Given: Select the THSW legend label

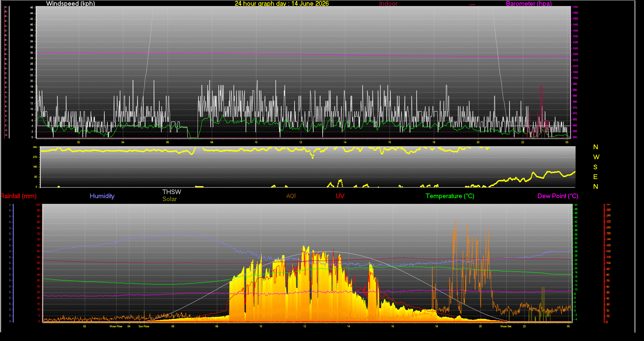Looking at the screenshot, I should (x=172, y=192).
